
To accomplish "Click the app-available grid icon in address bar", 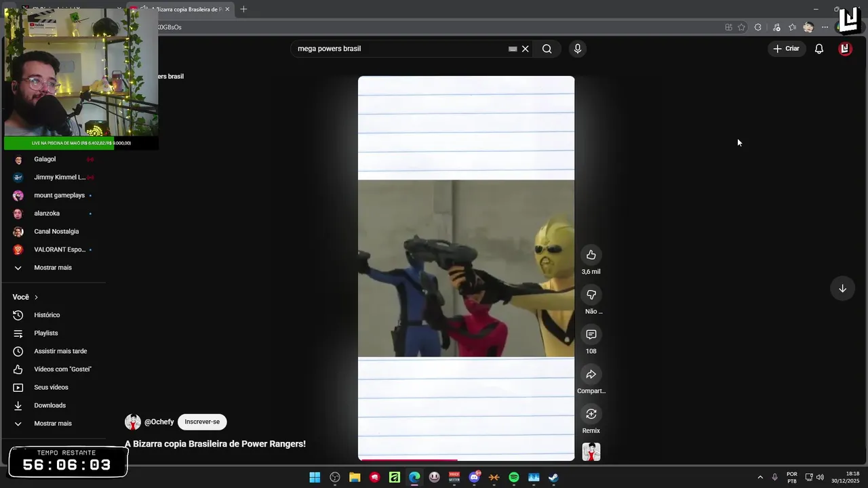I will click(728, 27).
